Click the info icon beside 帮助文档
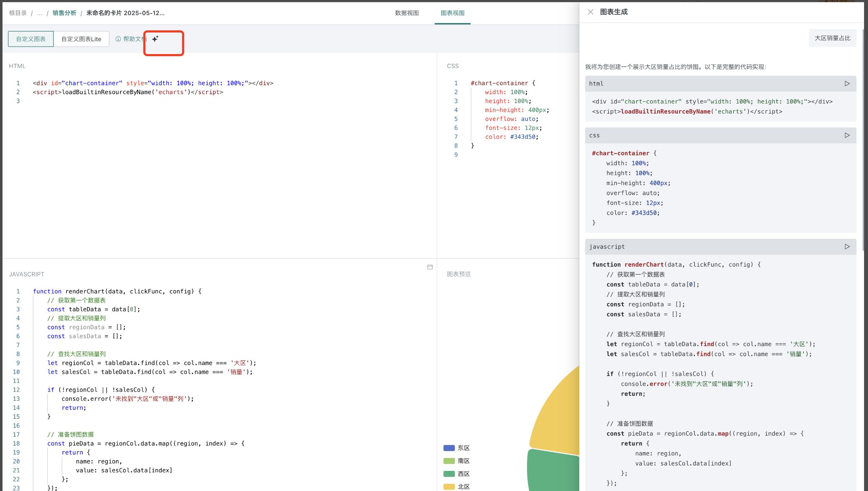The image size is (868, 491). tap(118, 39)
